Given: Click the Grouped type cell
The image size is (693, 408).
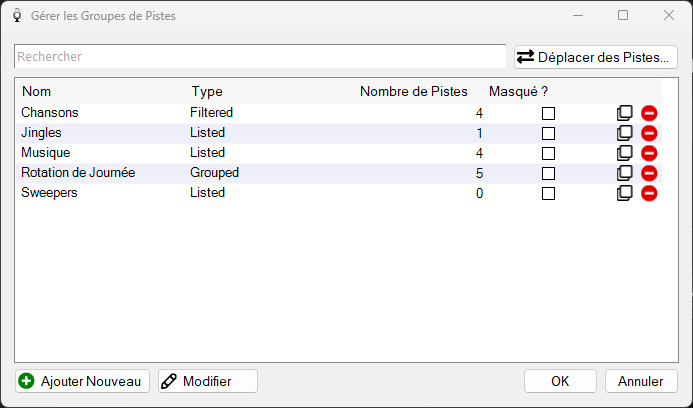Looking at the screenshot, I should point(215,172).
